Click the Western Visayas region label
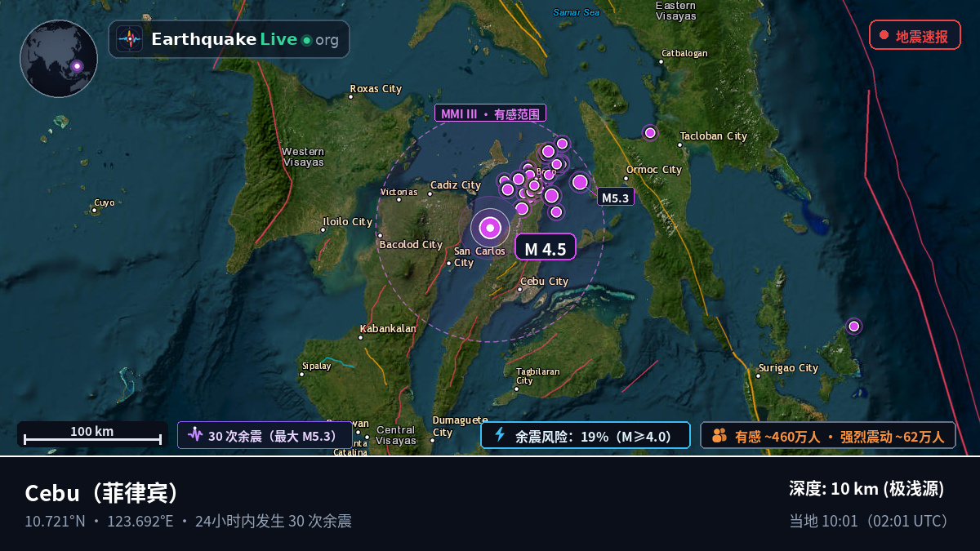This screenshot has width=980, height=551. coord(303,157)
